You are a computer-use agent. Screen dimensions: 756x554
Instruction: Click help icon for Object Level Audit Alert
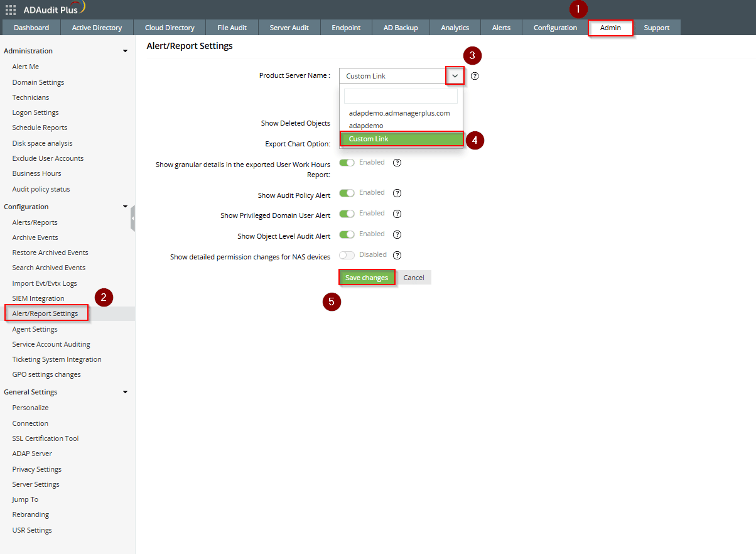(x=397, y=234)
